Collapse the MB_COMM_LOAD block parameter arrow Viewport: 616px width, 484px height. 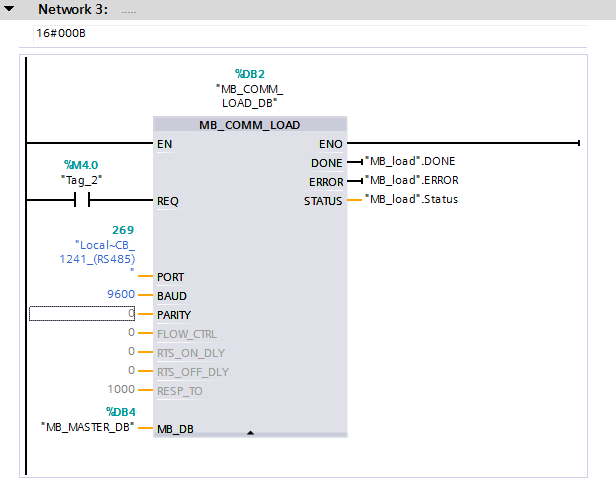[250, 433]
